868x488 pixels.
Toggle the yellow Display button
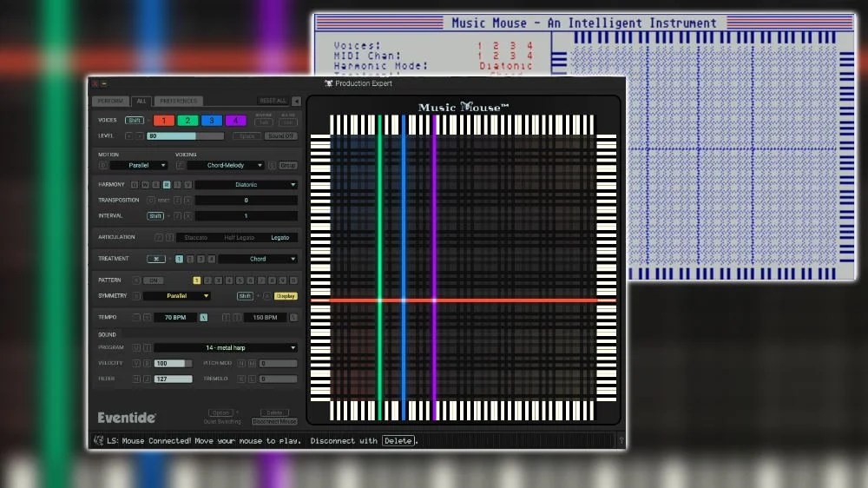pyautogui.click(x=286, y=296)
